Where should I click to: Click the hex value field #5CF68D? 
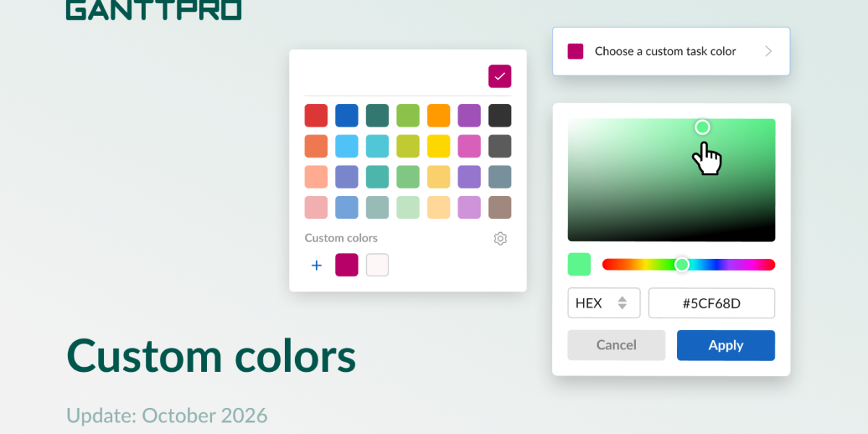(712, 303)
